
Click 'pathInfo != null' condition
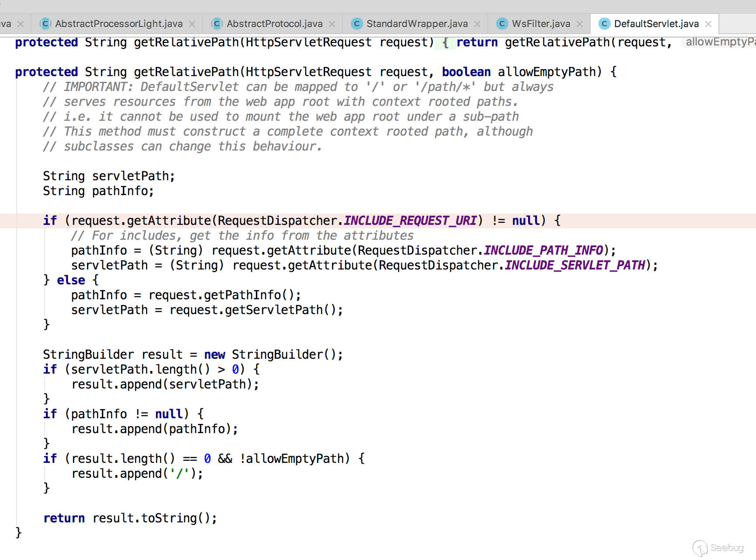point(127,414)
